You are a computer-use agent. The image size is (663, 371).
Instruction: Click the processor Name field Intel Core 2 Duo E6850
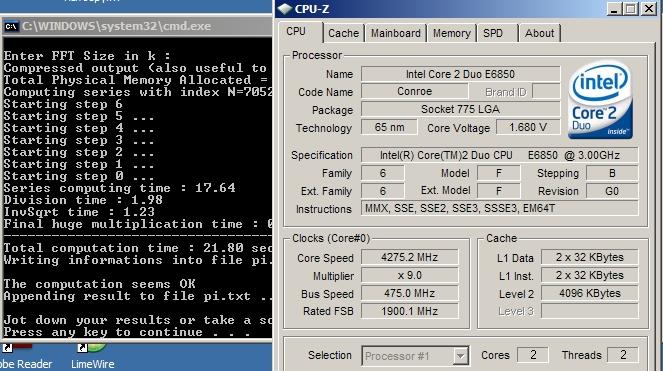point(460,74)
